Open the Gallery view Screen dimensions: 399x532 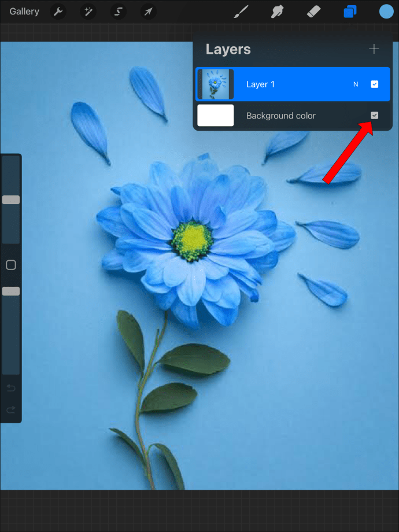pyautogui.click(x=24, y=12)
